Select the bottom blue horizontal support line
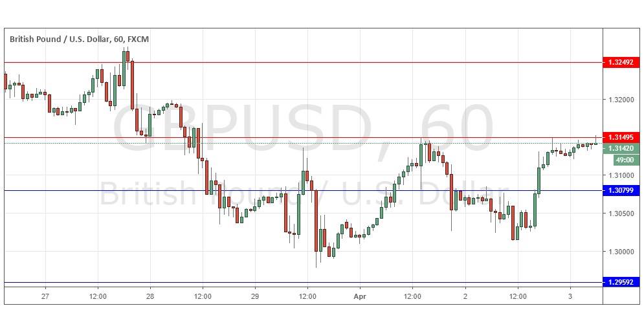644x328 pixels. pyautogui.click(x=324, y=283)
